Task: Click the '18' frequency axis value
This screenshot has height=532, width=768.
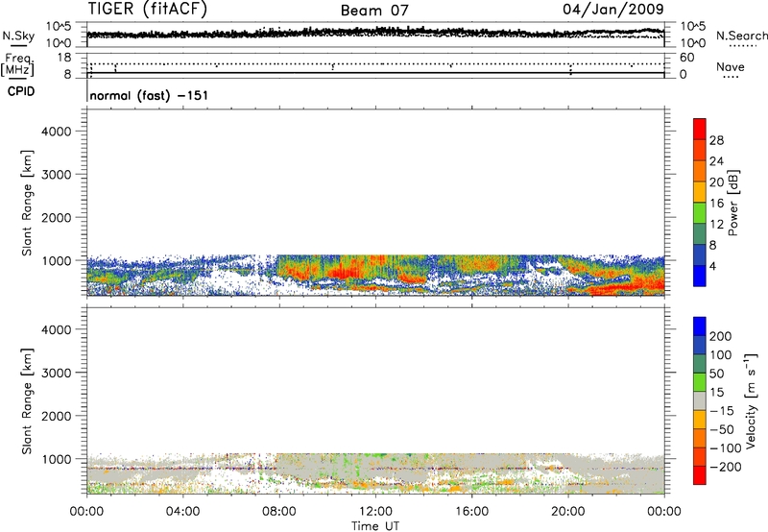Action: point(63,58)
